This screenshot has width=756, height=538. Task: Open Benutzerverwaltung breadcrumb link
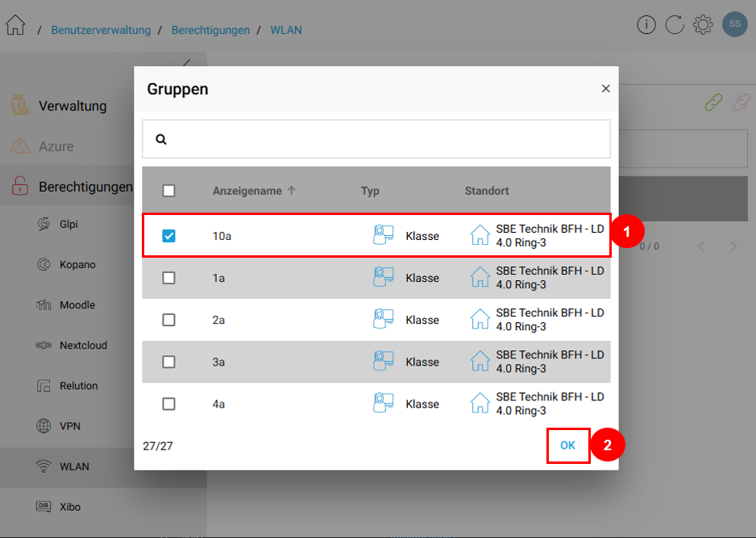pyautogui.click(x=101, y=30)
